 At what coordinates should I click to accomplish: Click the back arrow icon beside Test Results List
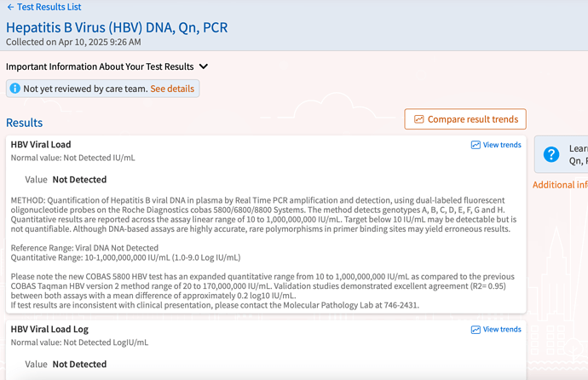point(10,7)
